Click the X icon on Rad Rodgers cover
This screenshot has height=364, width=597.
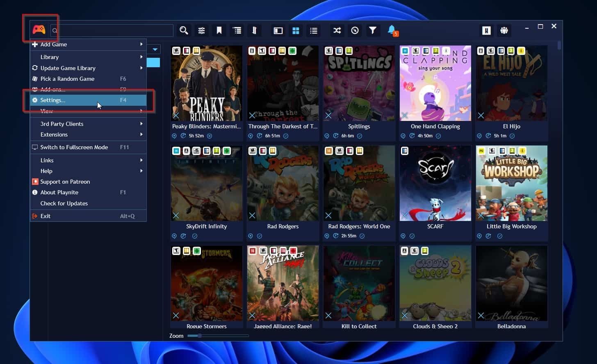click(x=252, y=216)
